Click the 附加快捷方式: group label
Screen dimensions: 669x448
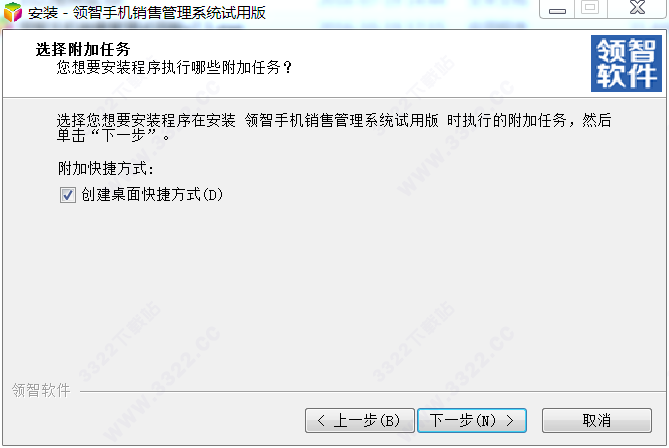106,169
